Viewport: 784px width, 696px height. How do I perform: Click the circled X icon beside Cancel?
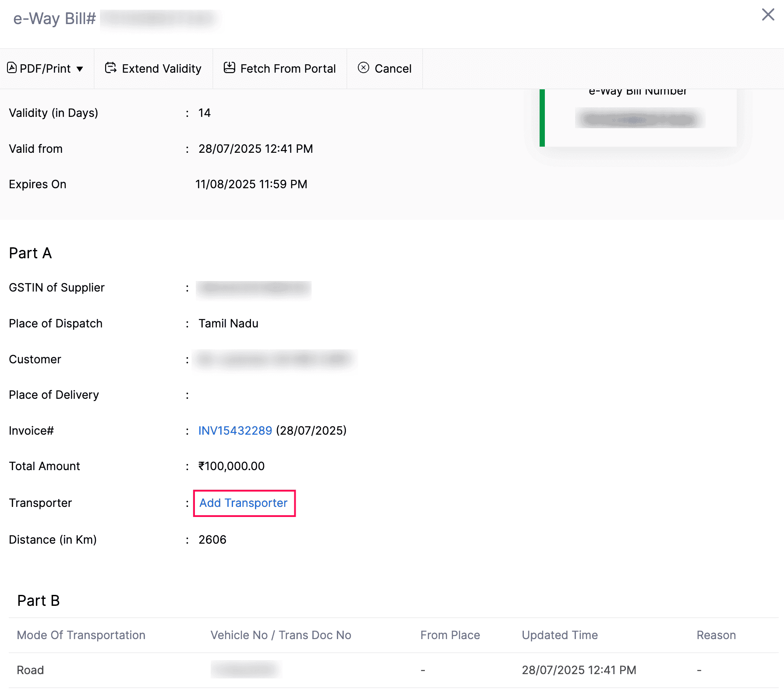click(364, 68)
